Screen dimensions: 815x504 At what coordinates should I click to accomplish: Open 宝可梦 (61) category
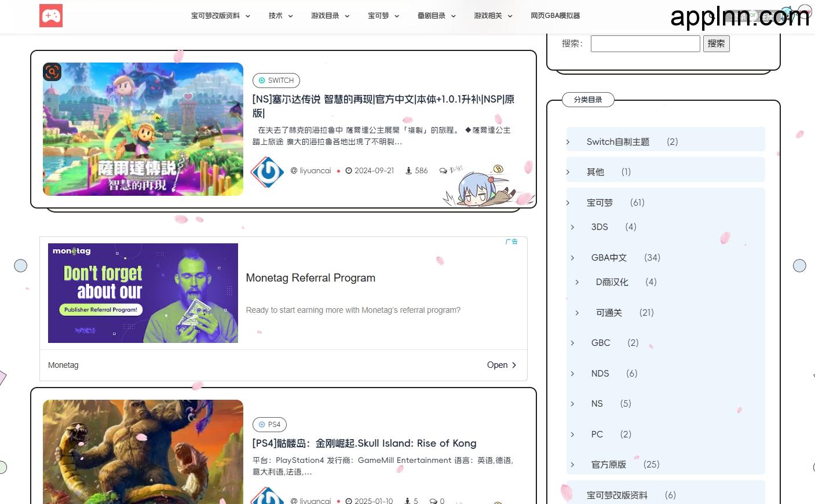(600, 203)
